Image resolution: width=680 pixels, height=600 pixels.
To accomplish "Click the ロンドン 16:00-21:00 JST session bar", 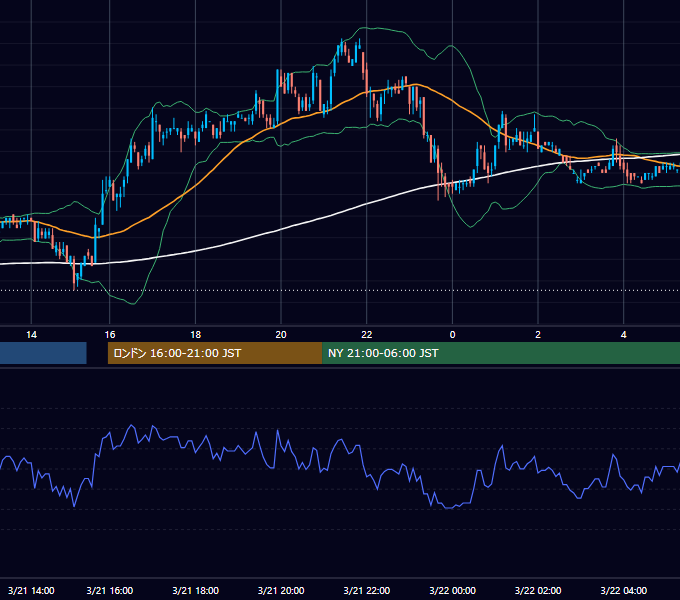I will [215, 353].
